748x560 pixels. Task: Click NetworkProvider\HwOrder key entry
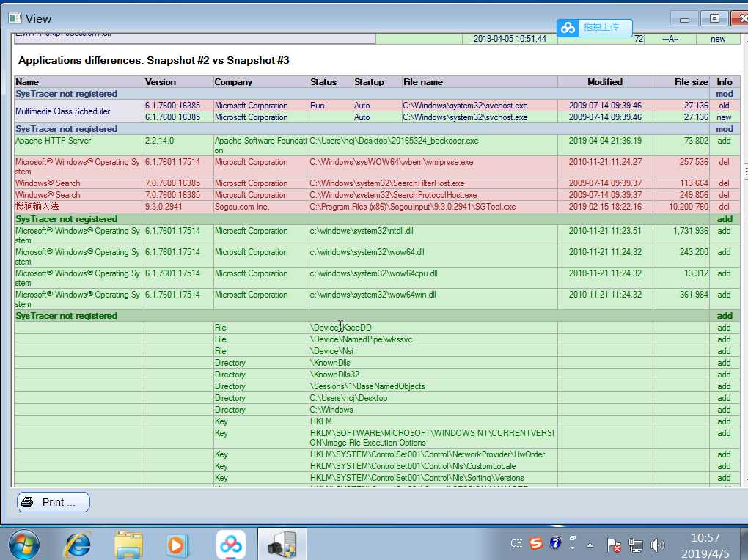428,454
